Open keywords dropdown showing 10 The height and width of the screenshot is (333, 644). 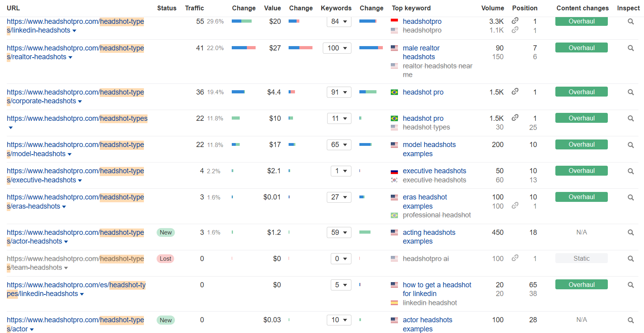[x=339, y=320]
